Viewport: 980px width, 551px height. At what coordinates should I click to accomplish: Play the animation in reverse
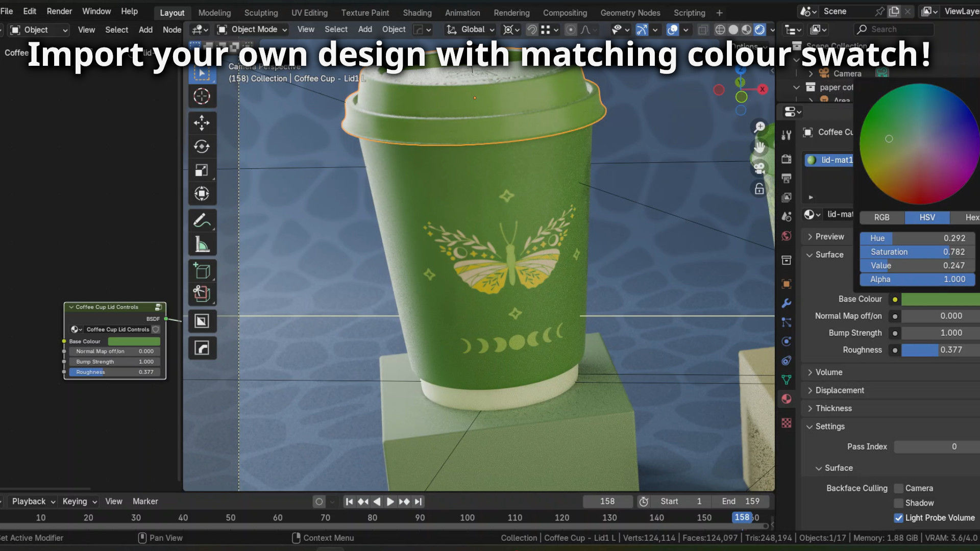pos(377,502)
